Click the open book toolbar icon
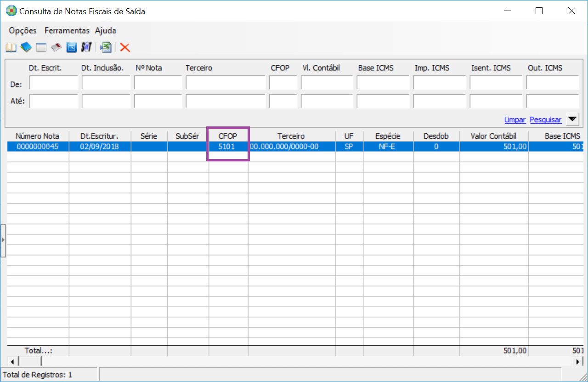Screen dimensions: 588x382 [x=10, y=47]
